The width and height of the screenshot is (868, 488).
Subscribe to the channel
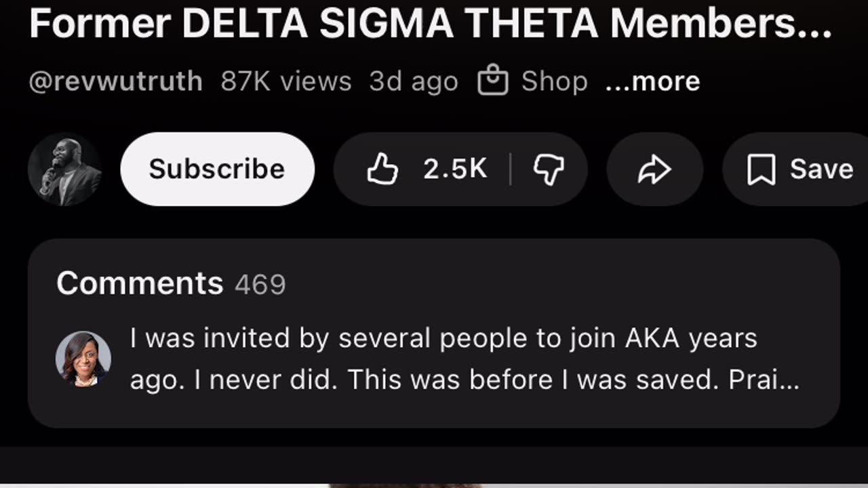(x=217, y=169)
